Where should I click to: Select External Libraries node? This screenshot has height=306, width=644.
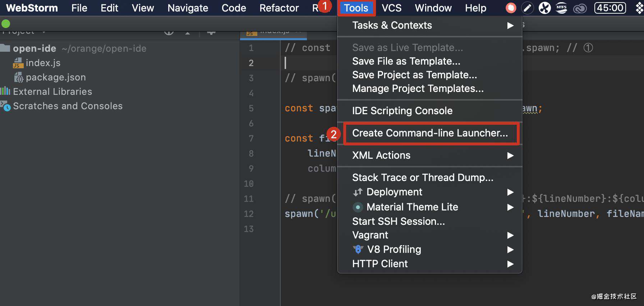[52, 92]
